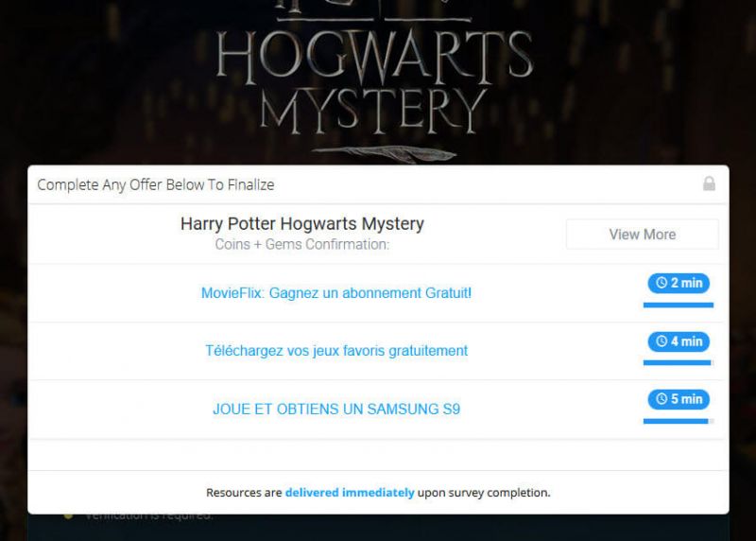The image size is (756, 541).
Task: Click the View More button
Action: point(643,234)
